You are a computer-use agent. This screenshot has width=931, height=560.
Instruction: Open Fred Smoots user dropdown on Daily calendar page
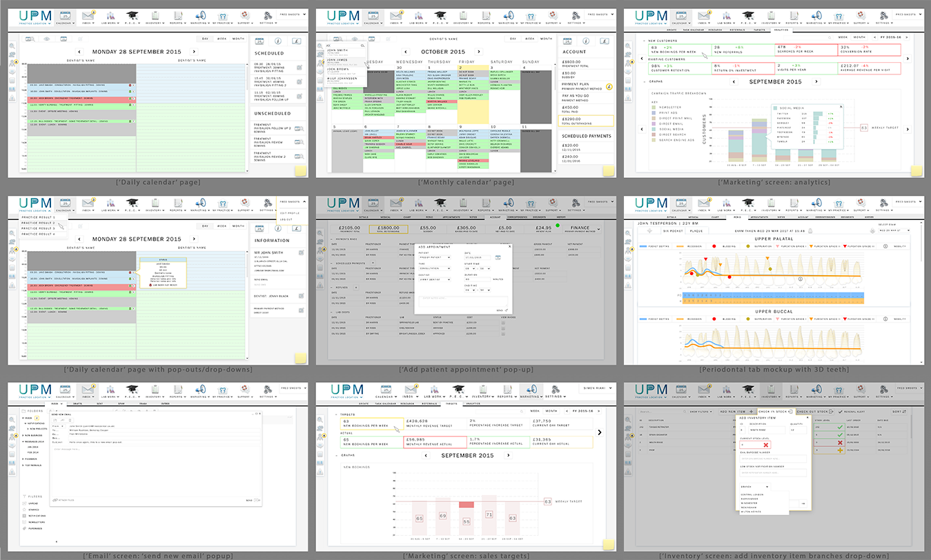[x=293, y=14]
